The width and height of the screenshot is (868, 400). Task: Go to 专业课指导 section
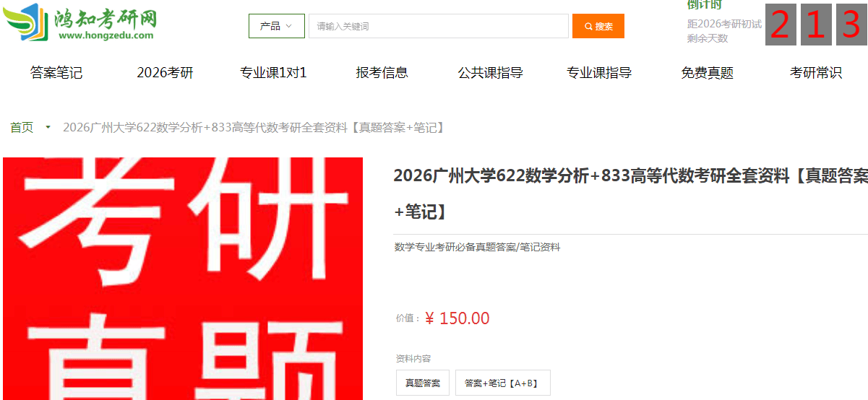tap(599, 73)
